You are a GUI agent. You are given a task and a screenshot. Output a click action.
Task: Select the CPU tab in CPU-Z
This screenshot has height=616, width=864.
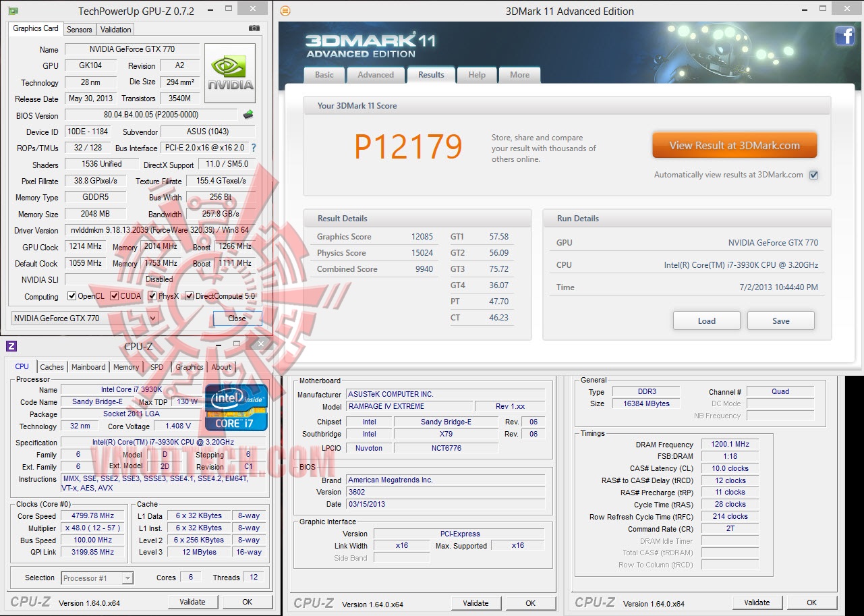(x=22, y=367)
